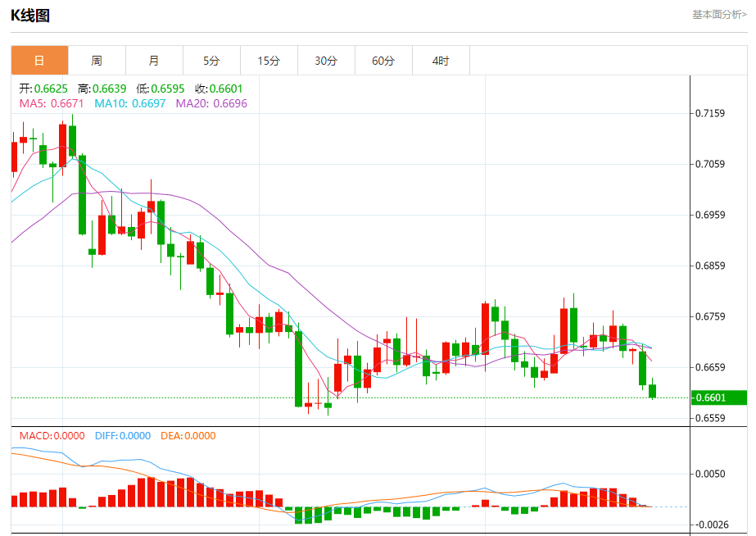Click the DEA:0.0000 indicator label
This screenshot has width=756, height=536.
coord(188,436)
